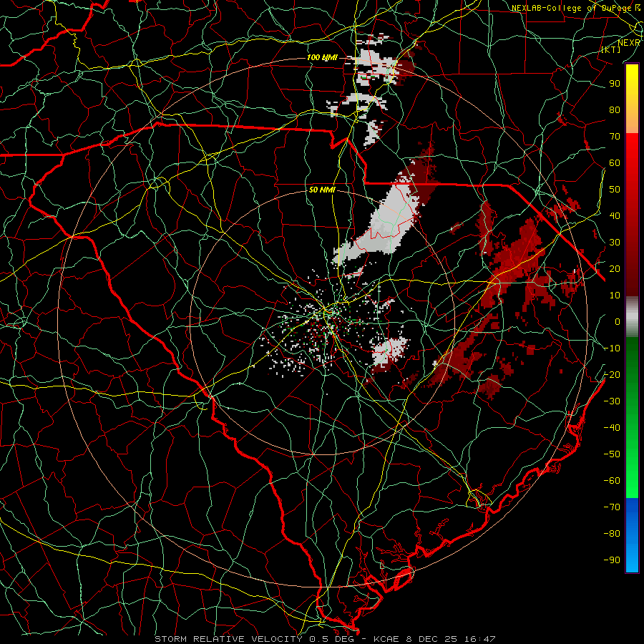Click the 16:47 timestamp in the footer
Viewport: 644px width, 644px height.
tap(479, 639)
